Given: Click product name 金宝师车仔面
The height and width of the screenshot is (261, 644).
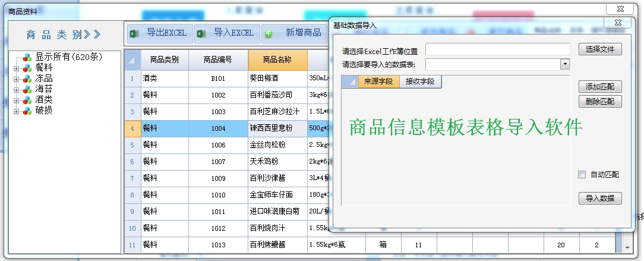Looking at the screenshot, I should (271, 195).
